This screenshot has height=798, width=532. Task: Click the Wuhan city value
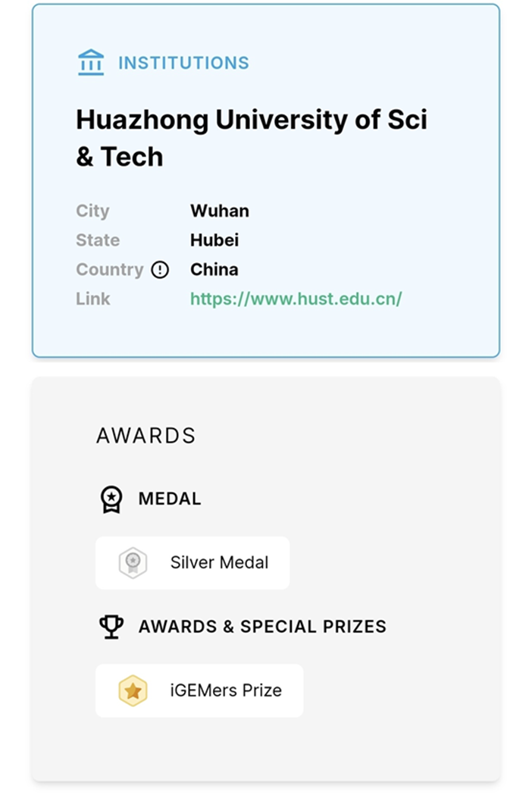(219, 211)
